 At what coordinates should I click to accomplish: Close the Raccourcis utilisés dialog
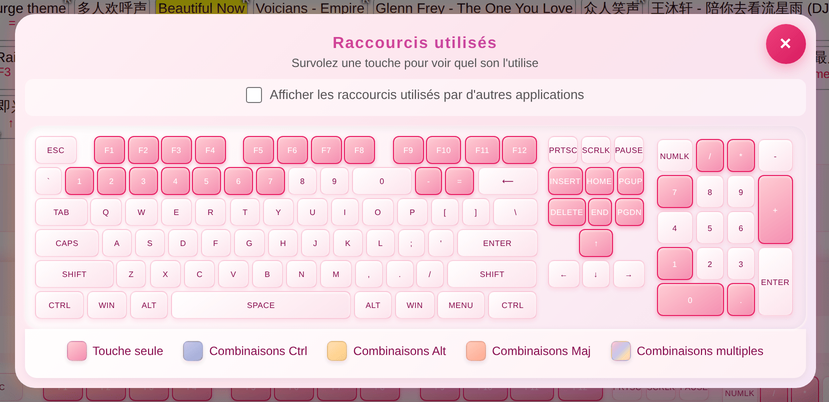785,44
